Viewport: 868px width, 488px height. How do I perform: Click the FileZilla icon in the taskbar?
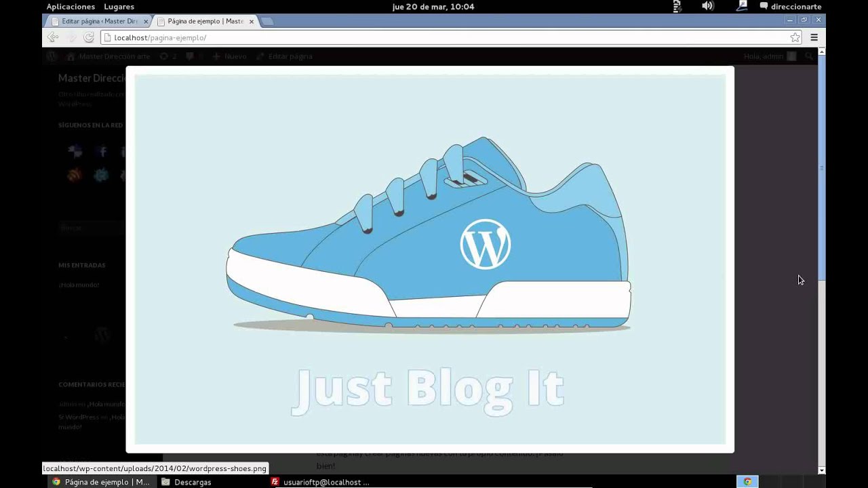pos(275,482)
